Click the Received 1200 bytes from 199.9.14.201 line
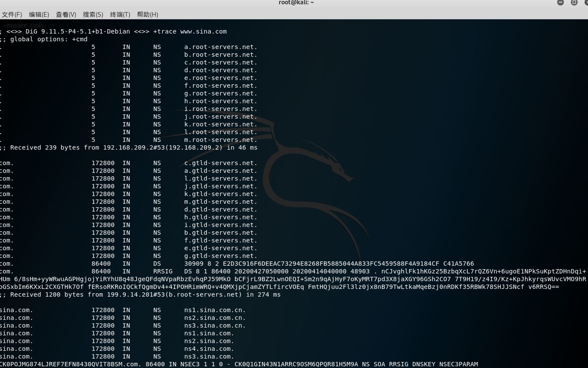This screenshot has height=368, width=588. point(140,294)
